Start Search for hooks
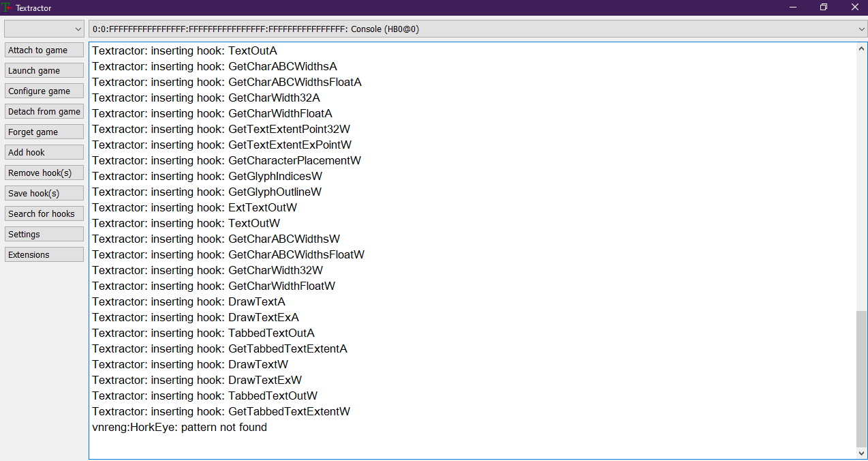 [44, 213]
